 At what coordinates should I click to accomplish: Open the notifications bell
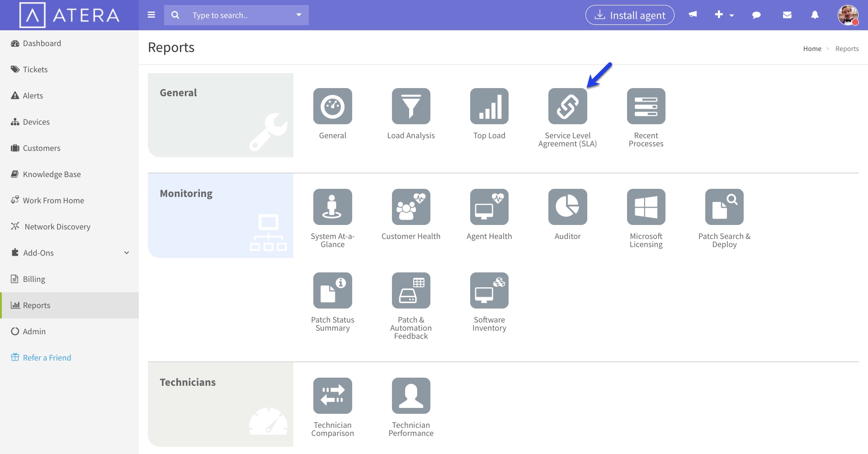[815, 15]
